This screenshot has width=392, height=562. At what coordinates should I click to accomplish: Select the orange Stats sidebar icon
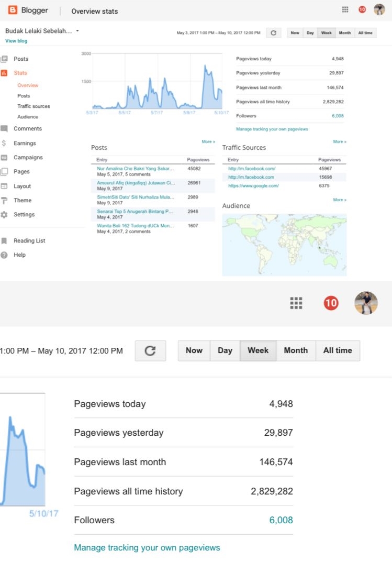click(4, 73)
